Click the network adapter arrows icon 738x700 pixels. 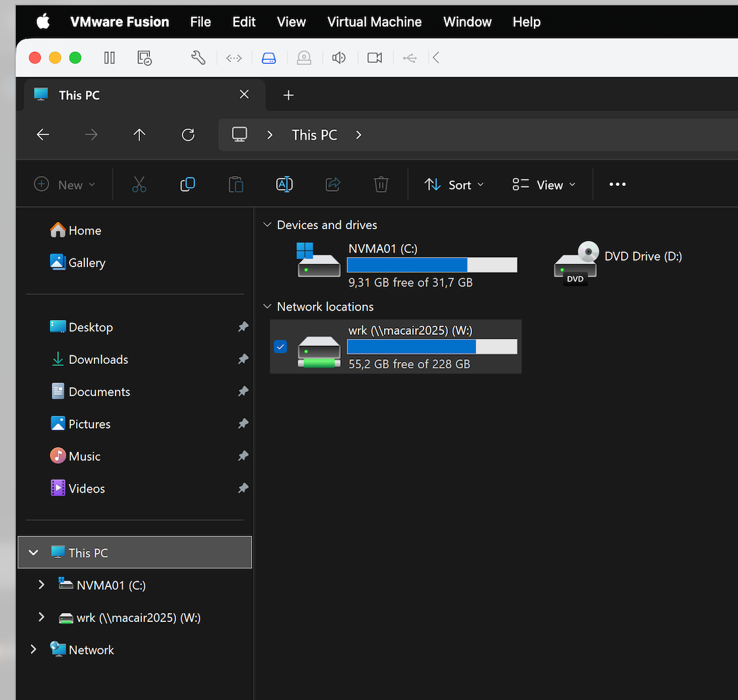(x=234, y=58)
